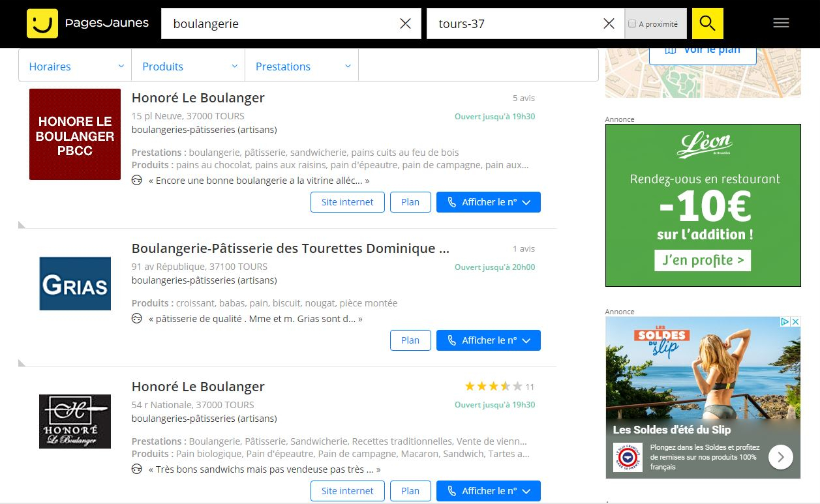This screenshot has width=820, height=504.
Task: Toggle the A proximité checkbox
Action: point(631,24)
